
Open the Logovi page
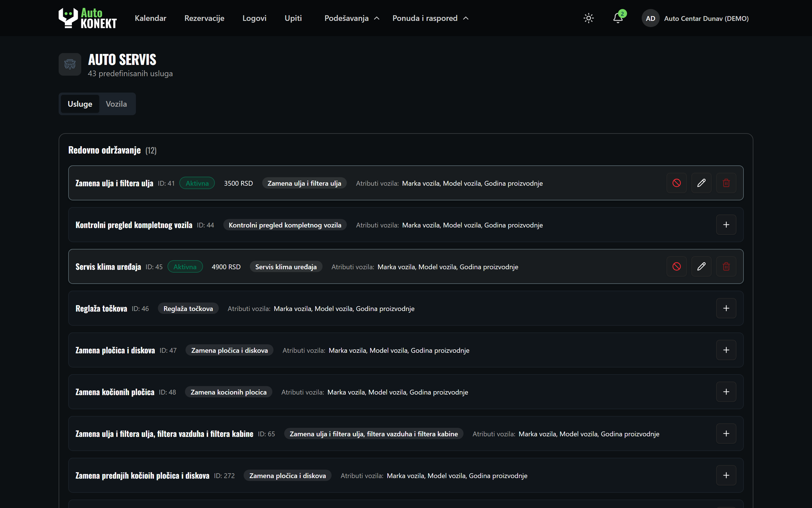pos(254,18)
